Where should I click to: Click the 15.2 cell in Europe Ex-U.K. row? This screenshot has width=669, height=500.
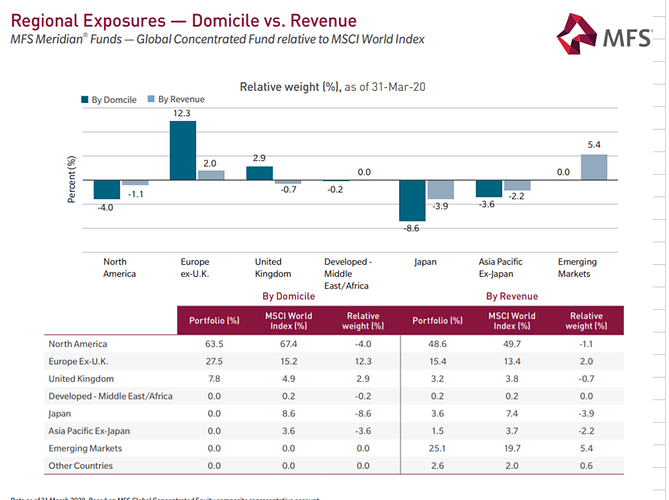click(288, 361)
